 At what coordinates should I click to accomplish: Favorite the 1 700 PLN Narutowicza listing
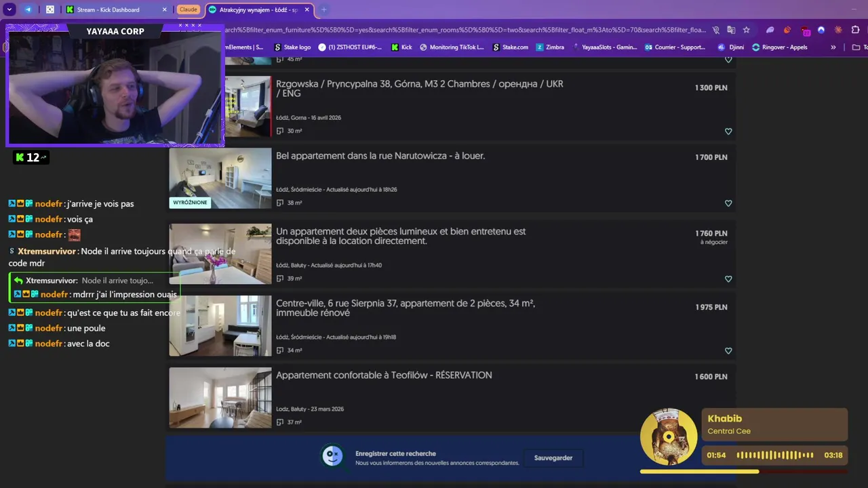[x=728, y=203]
